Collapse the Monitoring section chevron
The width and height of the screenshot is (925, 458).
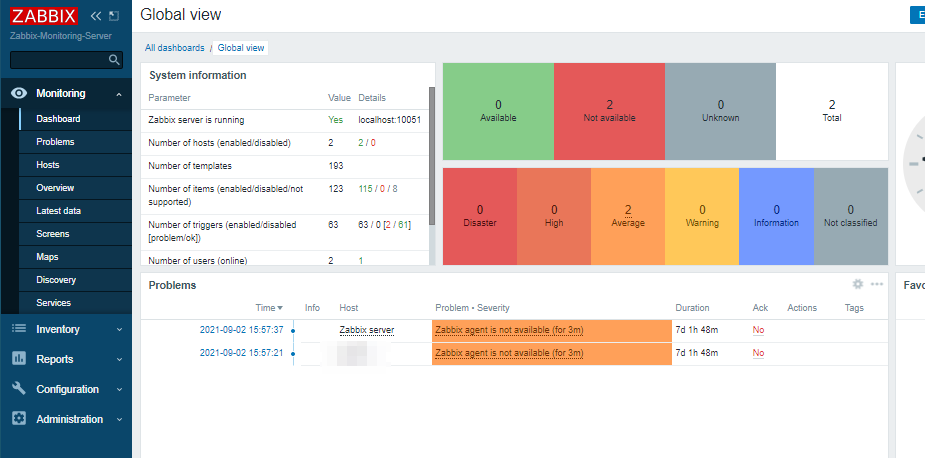(119, 94)
